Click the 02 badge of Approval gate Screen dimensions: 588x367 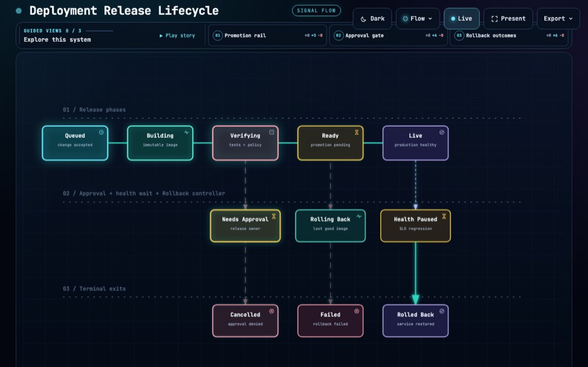(338, 36)
